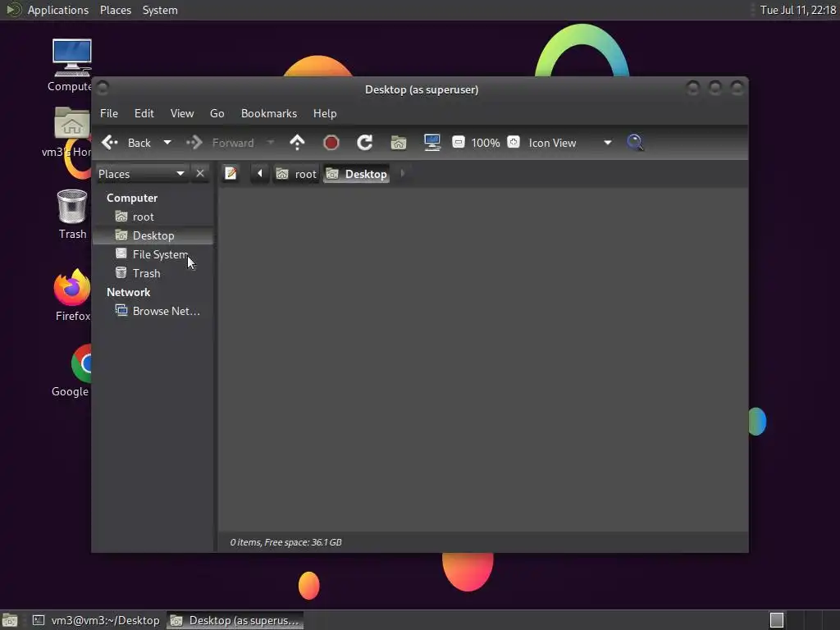Open the Help menu
The image size is (840, 630).
point(325,113)
